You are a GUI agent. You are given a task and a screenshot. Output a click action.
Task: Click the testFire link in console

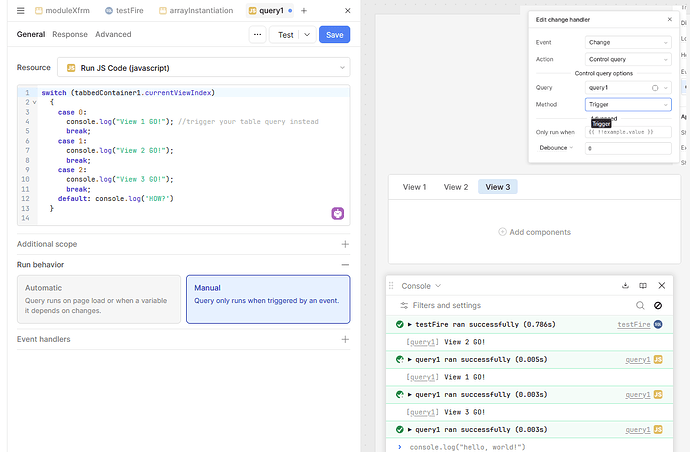pyautogui.click(x=633, y=324)
